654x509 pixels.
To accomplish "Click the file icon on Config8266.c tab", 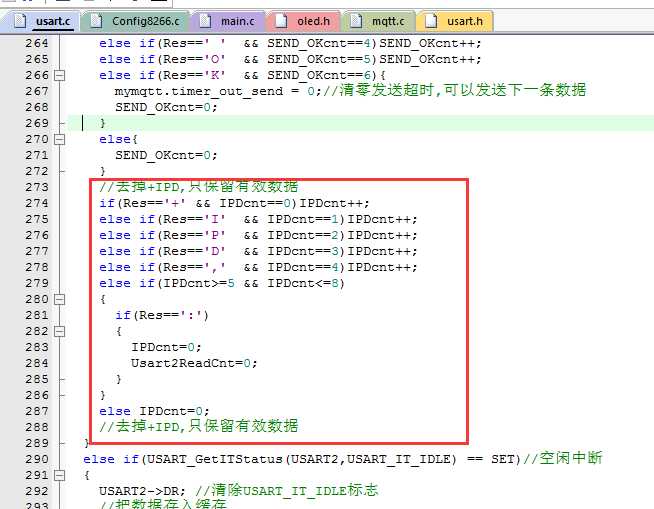I will 96,21.
